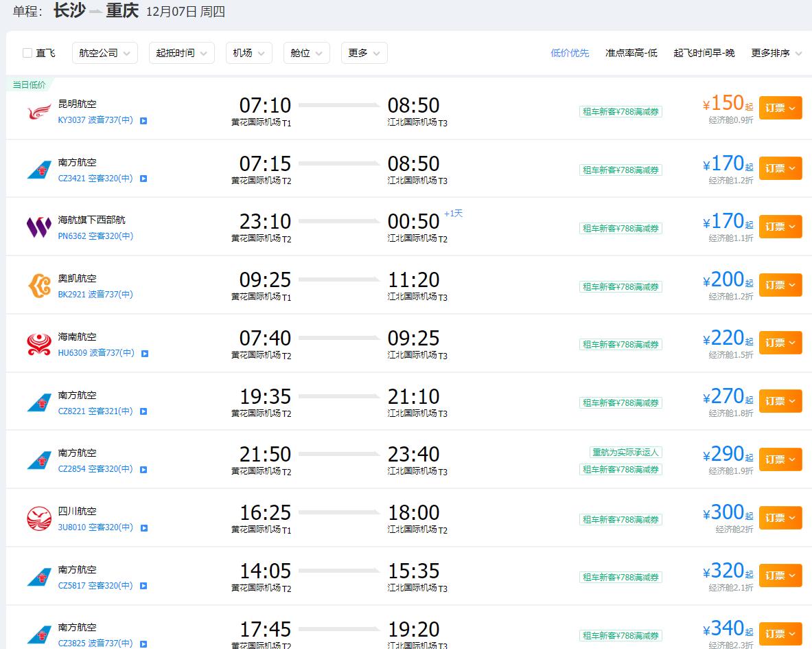Screen dimensions: 812x649
Task: Enable the 直飞 direct flight checkbox
Action: (x=27, y=54)
